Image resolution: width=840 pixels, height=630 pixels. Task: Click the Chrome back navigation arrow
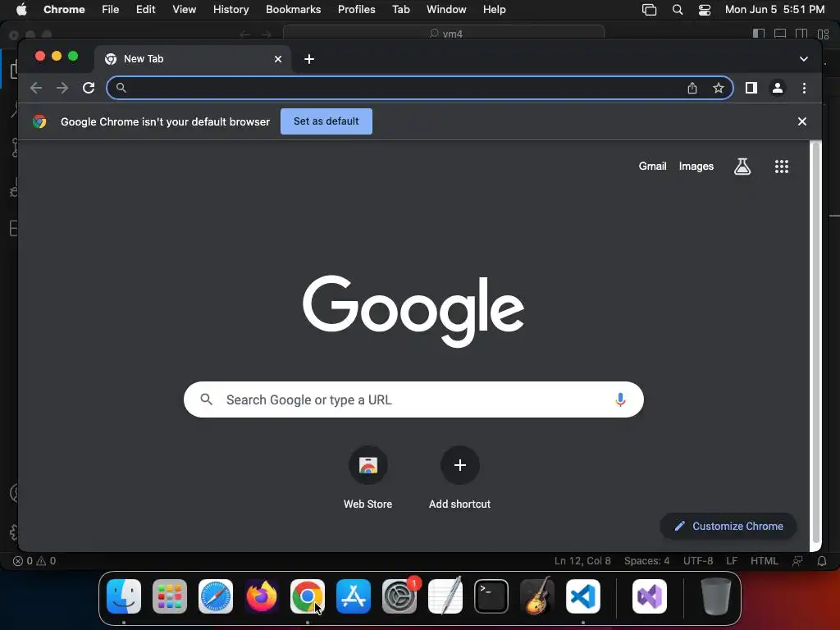36,88
